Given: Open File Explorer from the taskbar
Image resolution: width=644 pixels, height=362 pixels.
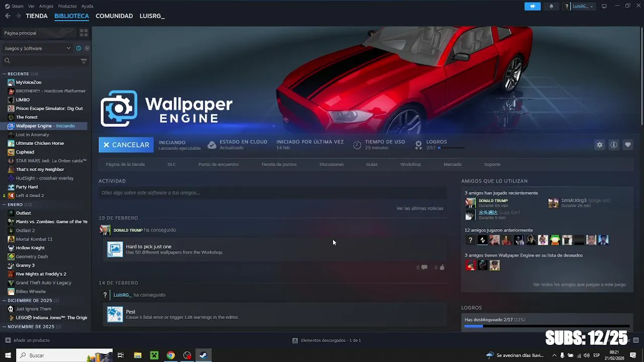Looking at the screenshot, I should (137, 355).
